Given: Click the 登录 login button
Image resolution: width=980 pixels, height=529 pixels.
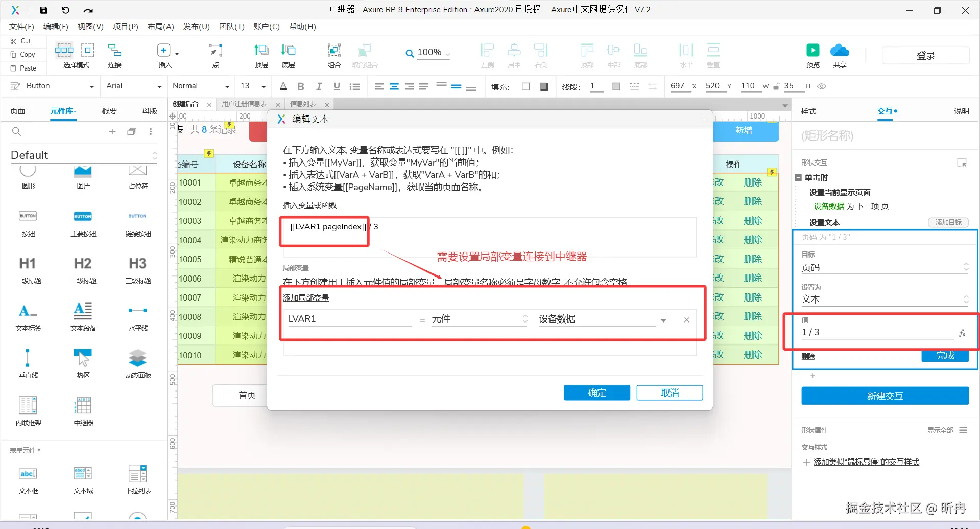Looking at the screenshot, I should point(925,56).
